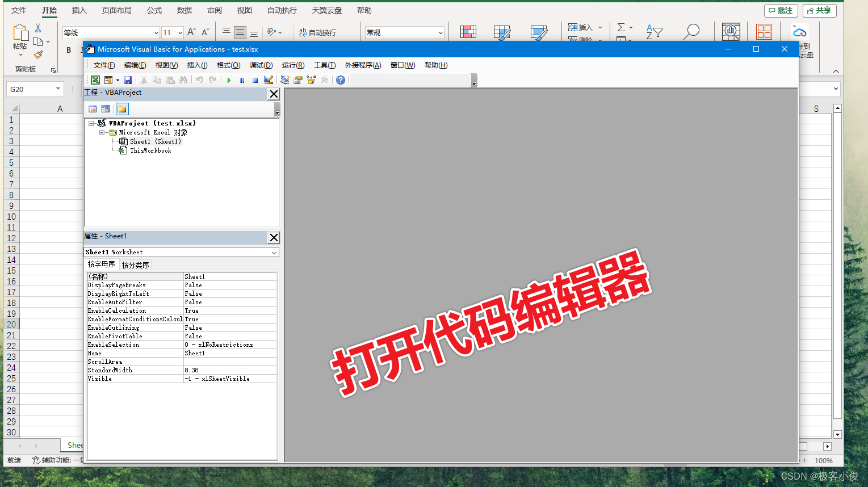Click Excel middle align icon

(x=240, y=32)
